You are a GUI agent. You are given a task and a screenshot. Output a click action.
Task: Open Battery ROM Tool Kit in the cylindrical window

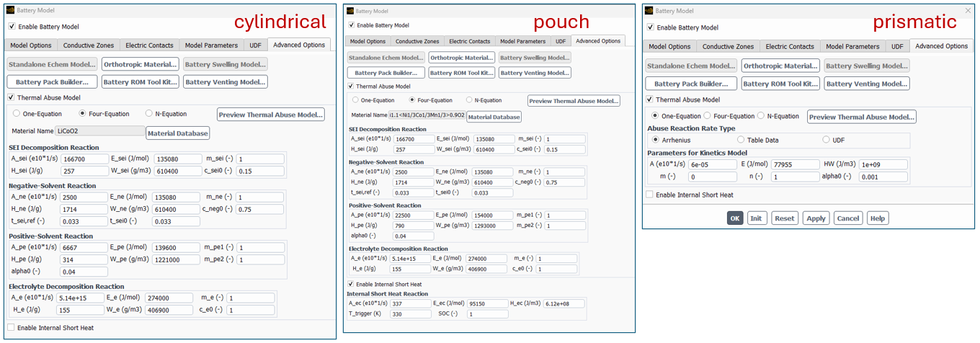pos(140,82)
